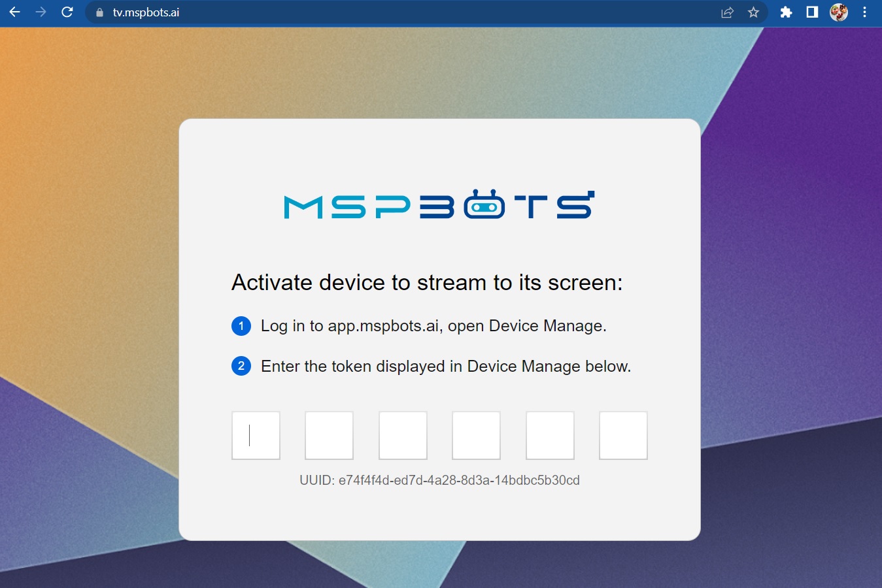Click the bookmark star icon

pyautogui.click(x=754, y=12)
